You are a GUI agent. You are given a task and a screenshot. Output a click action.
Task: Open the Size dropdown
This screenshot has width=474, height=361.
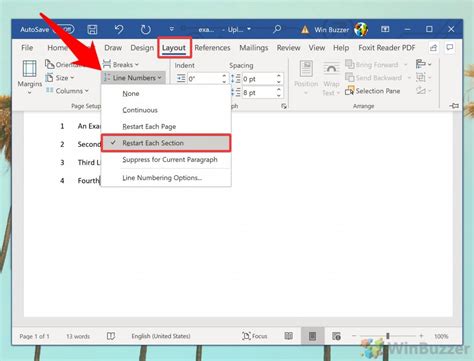[60, 78]
